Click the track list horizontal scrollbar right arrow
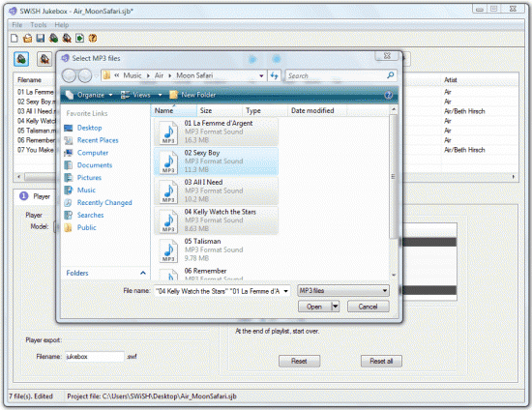 point(514,177)
